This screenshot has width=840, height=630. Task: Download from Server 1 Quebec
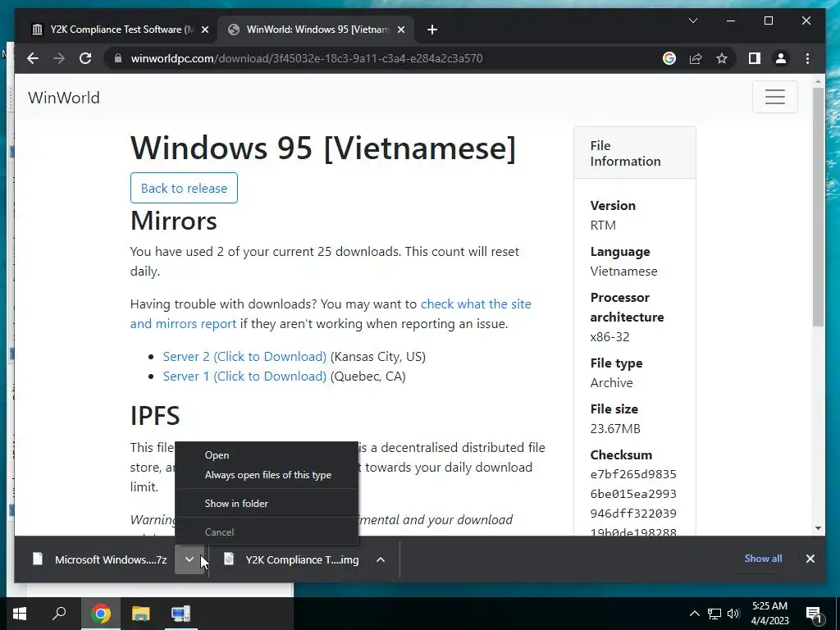point(244,376)
